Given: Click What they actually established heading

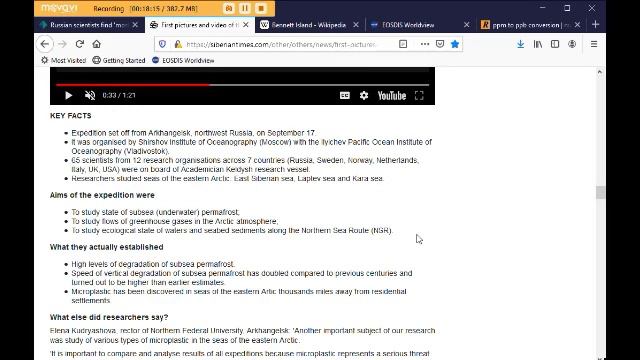Looking at the screenshot, I should click(107, 247).
